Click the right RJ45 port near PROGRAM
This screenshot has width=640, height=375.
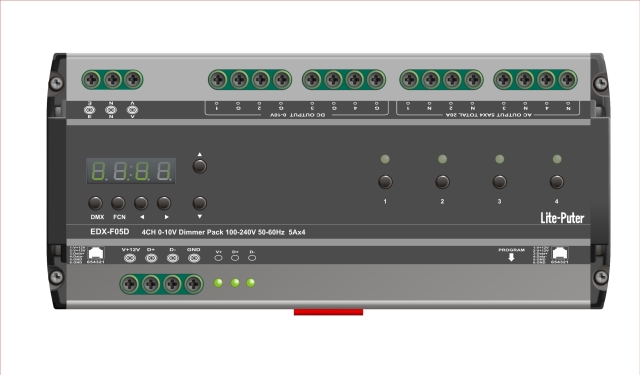coord(560,253)
